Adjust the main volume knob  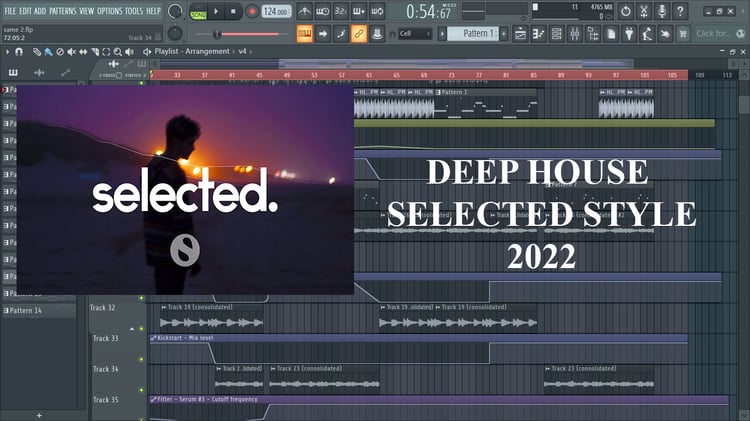click(175, 11)
